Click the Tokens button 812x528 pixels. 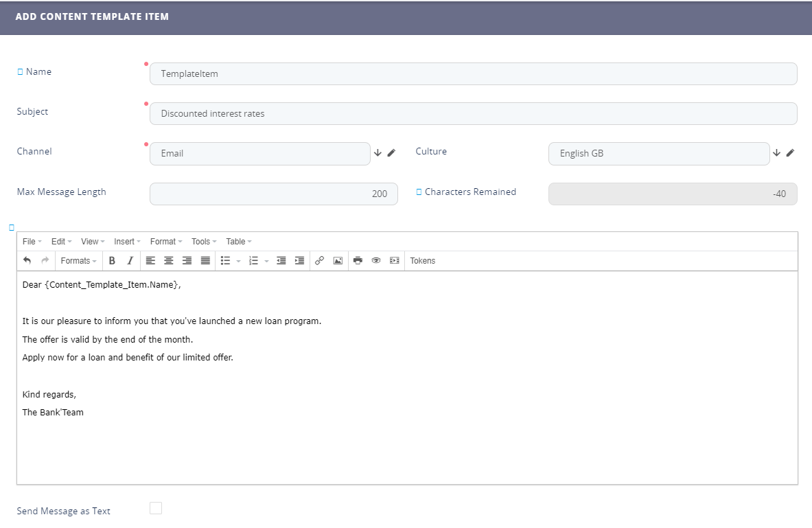[423, 261]
